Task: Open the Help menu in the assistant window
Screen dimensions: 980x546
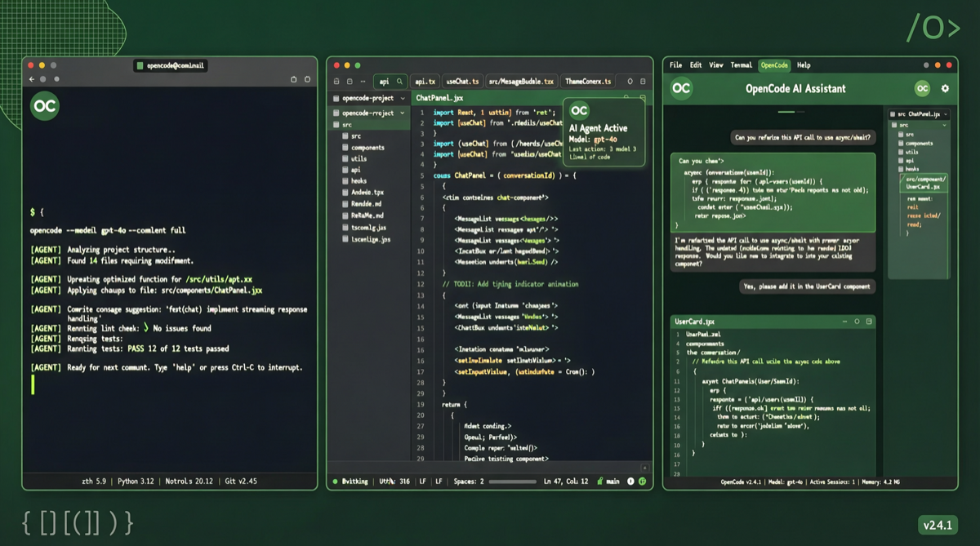Action: (x=804, y=65)
